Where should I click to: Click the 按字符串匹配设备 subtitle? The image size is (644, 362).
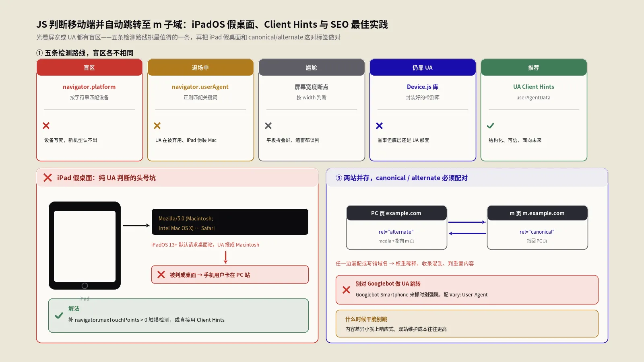(89, 98)
